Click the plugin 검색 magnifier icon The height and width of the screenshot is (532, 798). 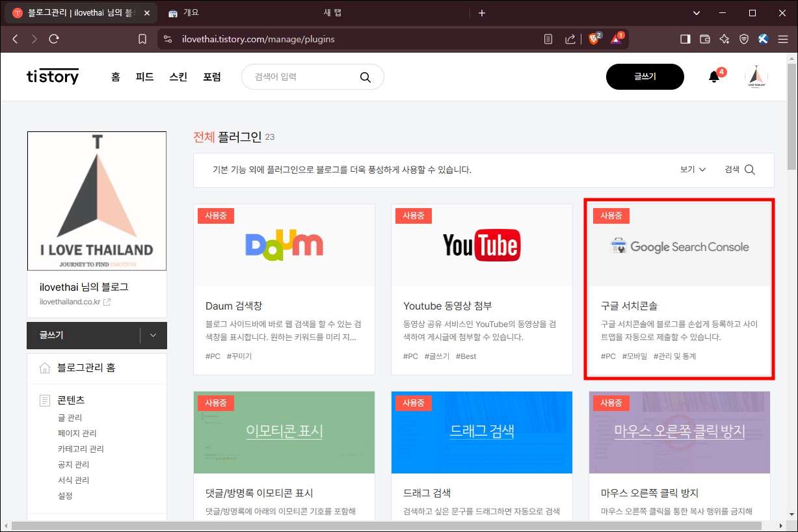click(x=749, y=170)
